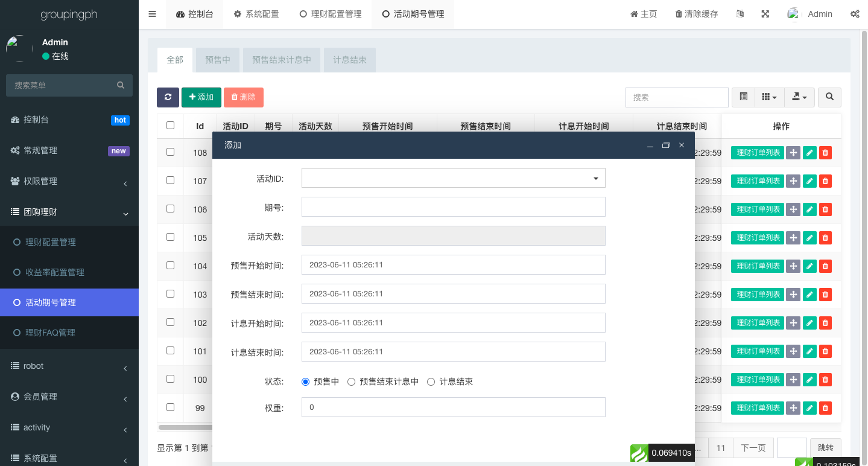Click the edit pencil icon for row 108
Screen dimensions: 868x466
point(809,153)
